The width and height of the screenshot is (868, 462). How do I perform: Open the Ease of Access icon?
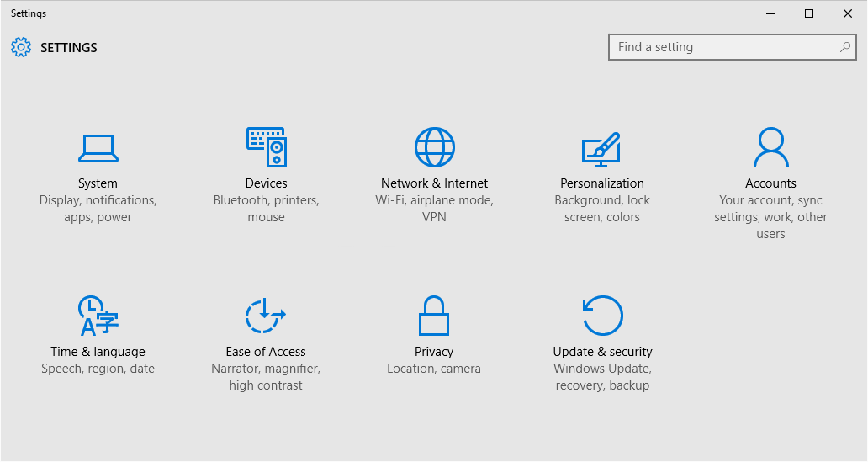coord(266,316)
